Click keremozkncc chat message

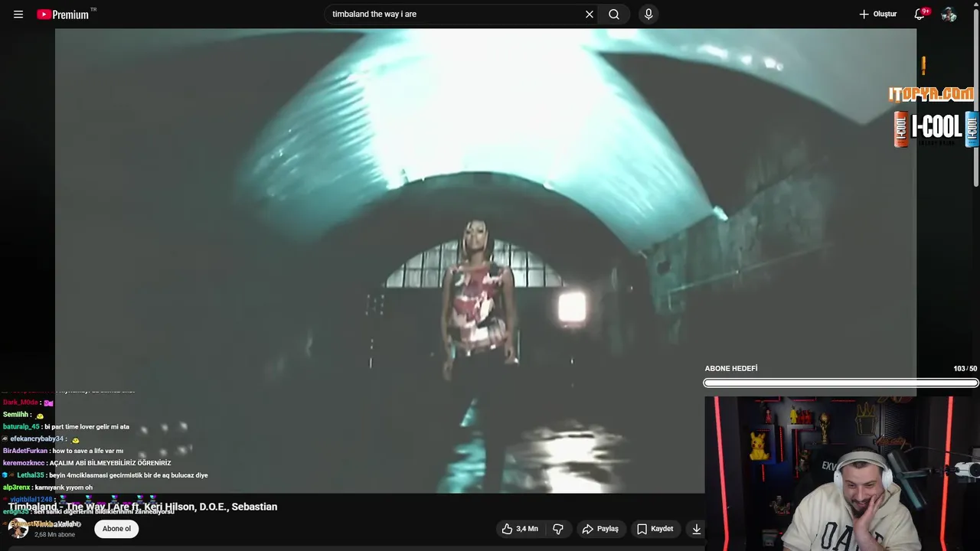click(87, 463)
